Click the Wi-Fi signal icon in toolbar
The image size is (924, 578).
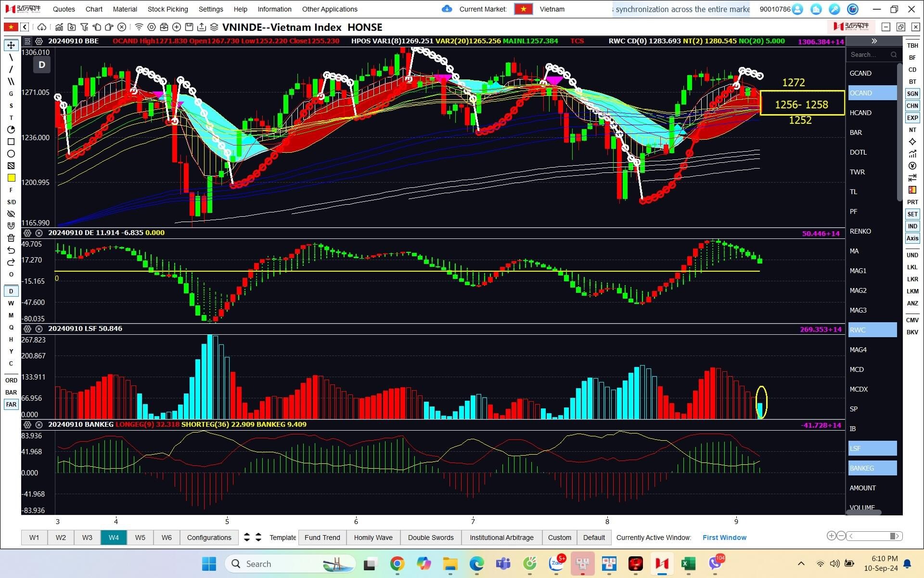click(139, 27)
